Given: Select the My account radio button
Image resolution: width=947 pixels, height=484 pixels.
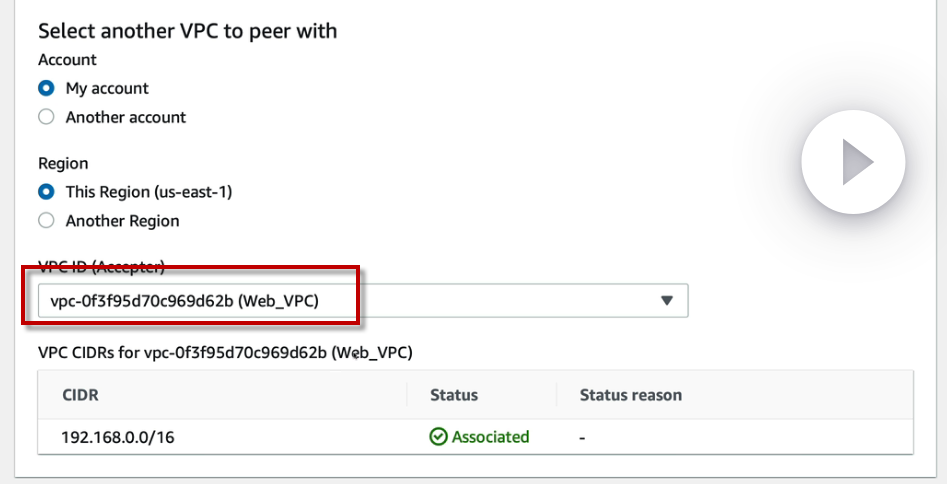Looking at the screenshot, I should 46,89.
